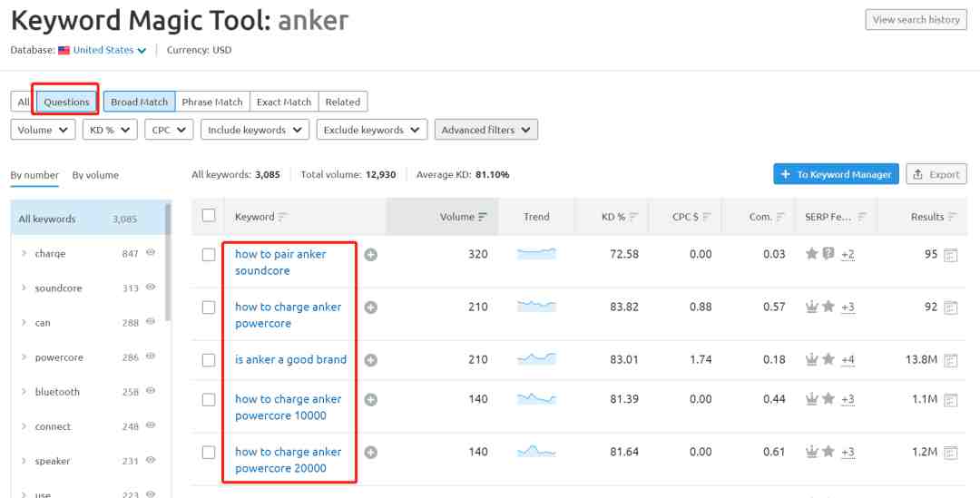Screen dimensions: 980x498
Task: Click the keyword groups sidebar scrollbar
Action: (168, 262)
